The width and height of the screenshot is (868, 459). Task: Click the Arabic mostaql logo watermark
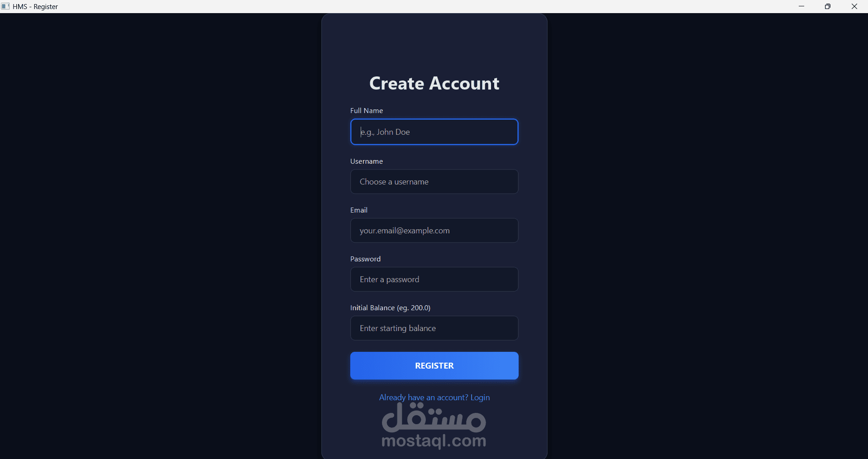point(434,417)
